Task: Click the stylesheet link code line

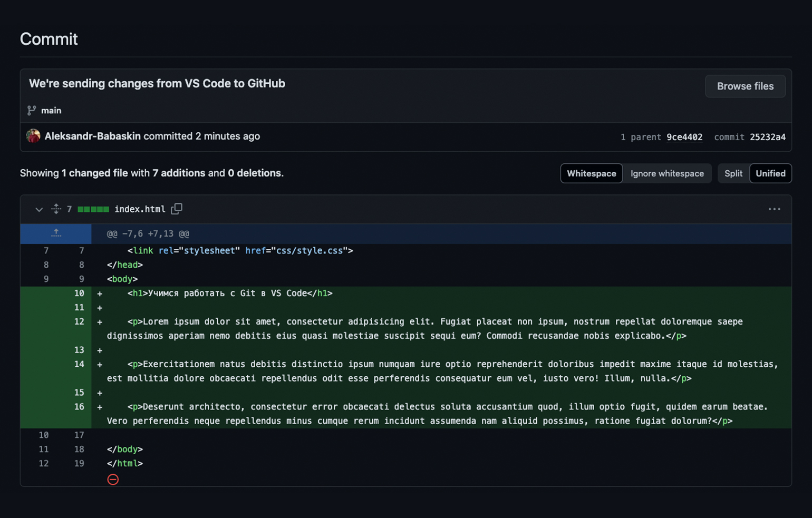Action: point(240,250)
